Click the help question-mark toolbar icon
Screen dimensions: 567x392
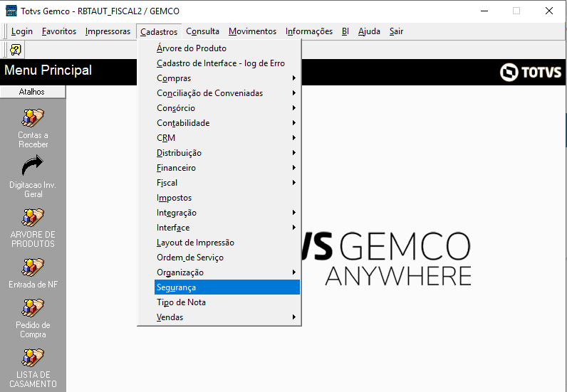coord(16,50)
